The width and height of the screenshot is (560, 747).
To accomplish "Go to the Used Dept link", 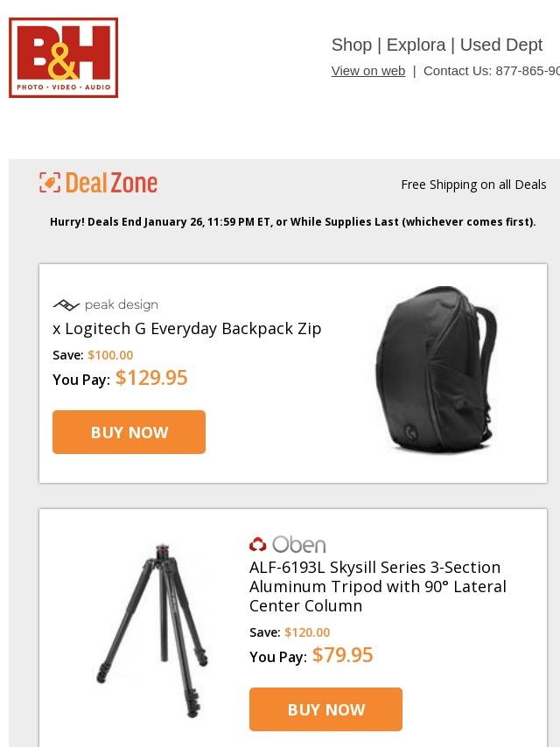I will [500, 45].
